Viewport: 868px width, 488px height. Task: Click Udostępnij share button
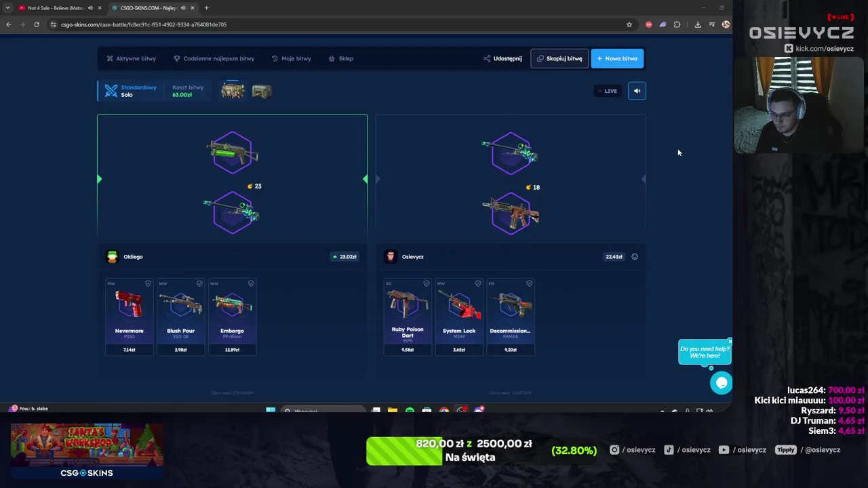(x=502, y=58)
